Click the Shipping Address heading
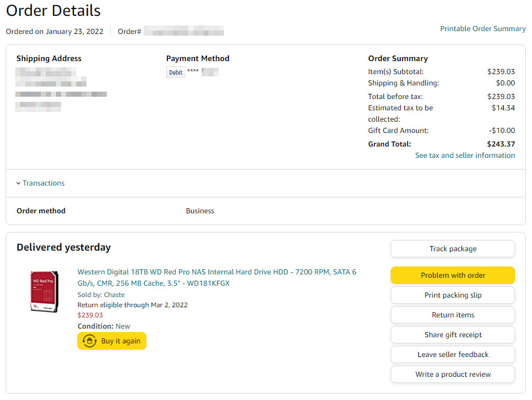 click(49, 58)
